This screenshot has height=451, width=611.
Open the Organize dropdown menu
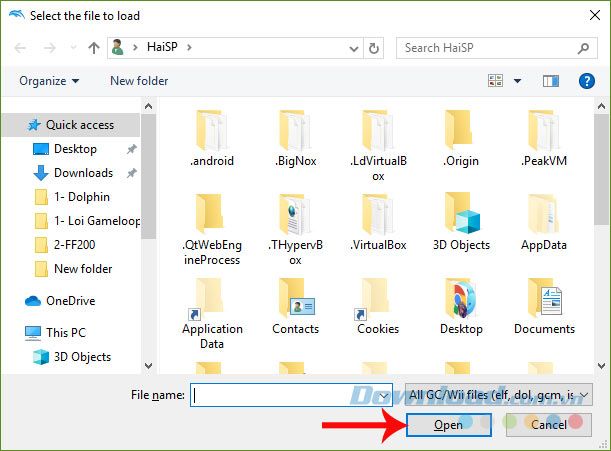48,81
